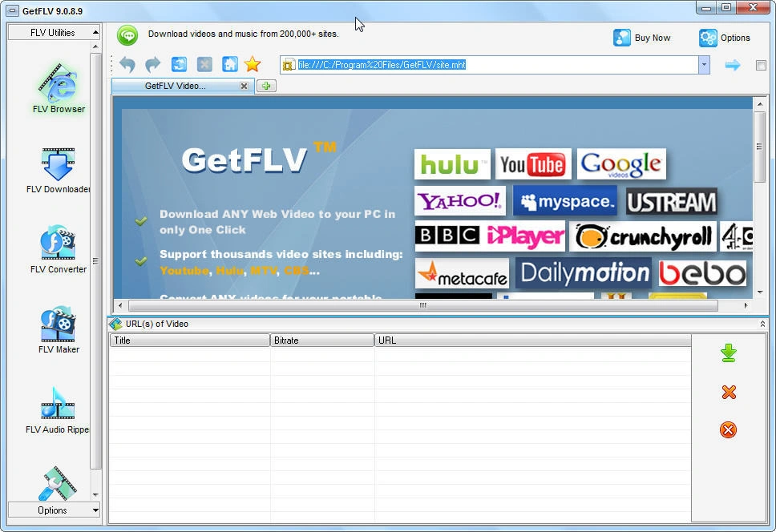The height and width of the screenshot is (532, 776).
Task: Add page to favorites via star icon
Action: (x=252, y=64)
